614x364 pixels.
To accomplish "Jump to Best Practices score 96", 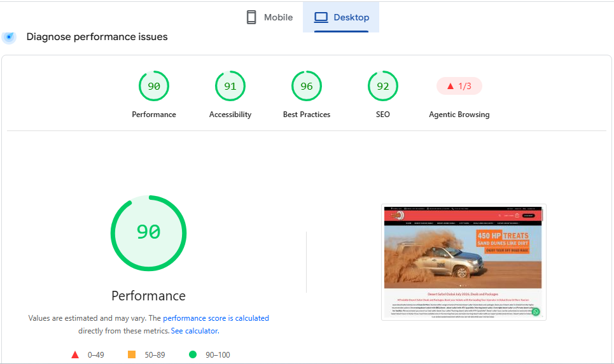I will click(307, 86).
